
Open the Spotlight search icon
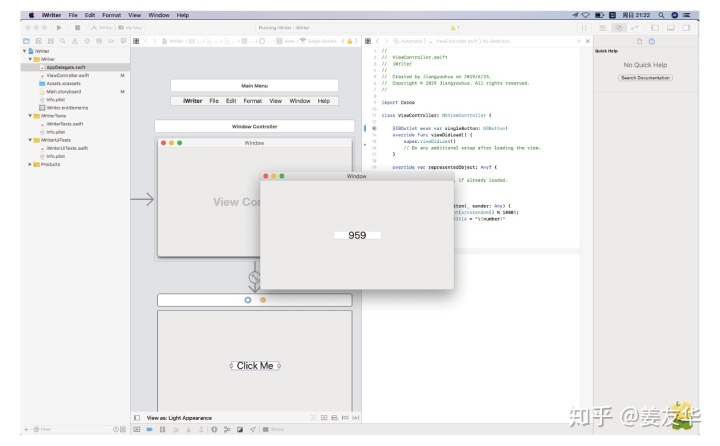point(661,15)
